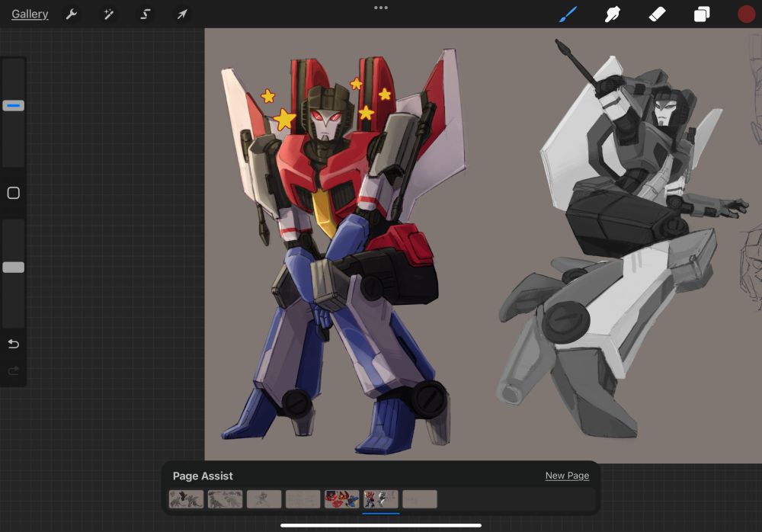The image size is (762, 532).
Task: Add a New Page in Page Assist
Action: 567,476
